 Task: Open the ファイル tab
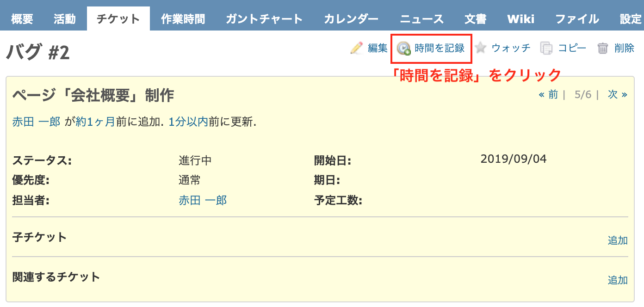pyautogui.click(x=577, y=19)
